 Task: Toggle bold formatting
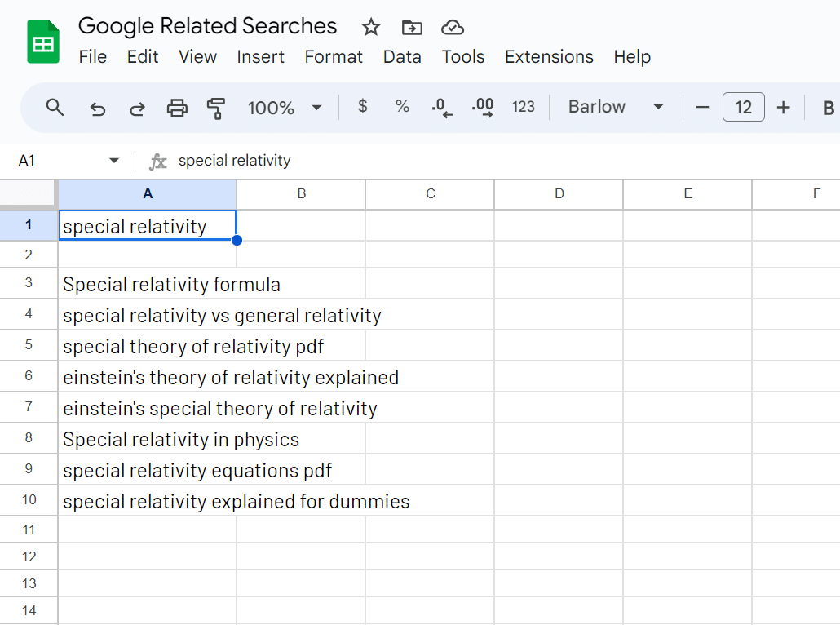(828, 108)
